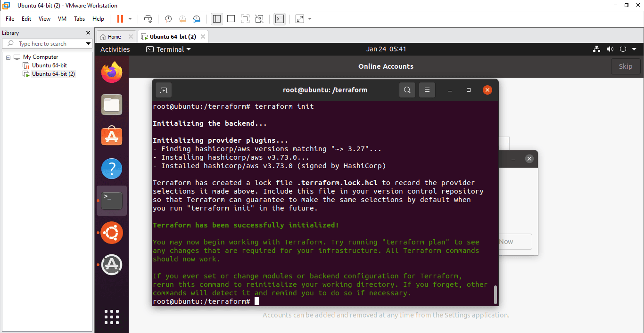
Task: Open a new terminal tab button
Action: click(164, 90)
